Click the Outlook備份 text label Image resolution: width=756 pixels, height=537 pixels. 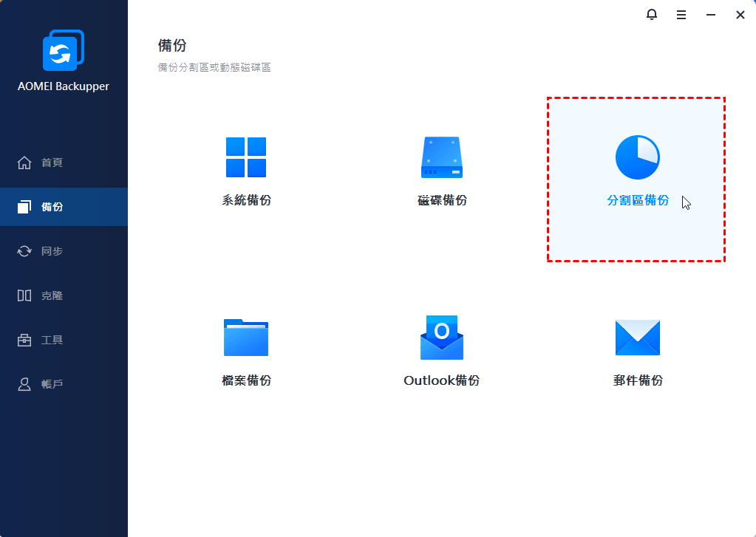click(442, 381)
